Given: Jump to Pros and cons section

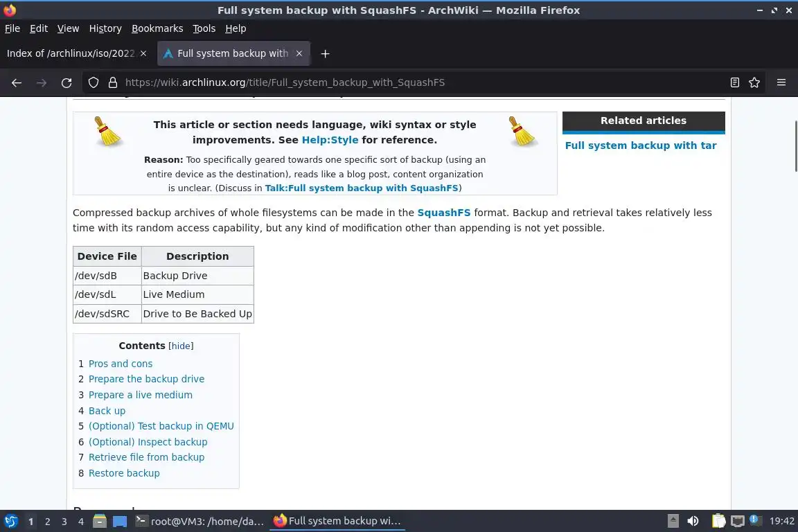Looking at the screenshot, I should coord(120,364).
